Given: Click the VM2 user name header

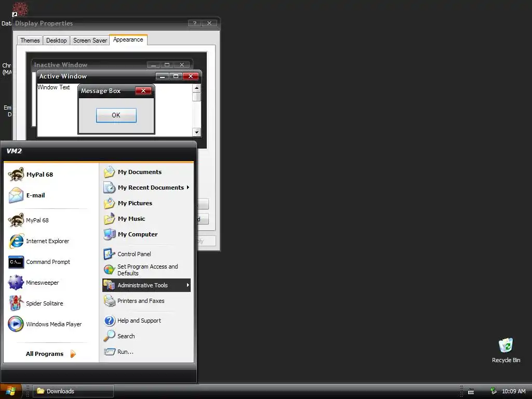Looking at the screenshot, I should [x=14, y=151].
